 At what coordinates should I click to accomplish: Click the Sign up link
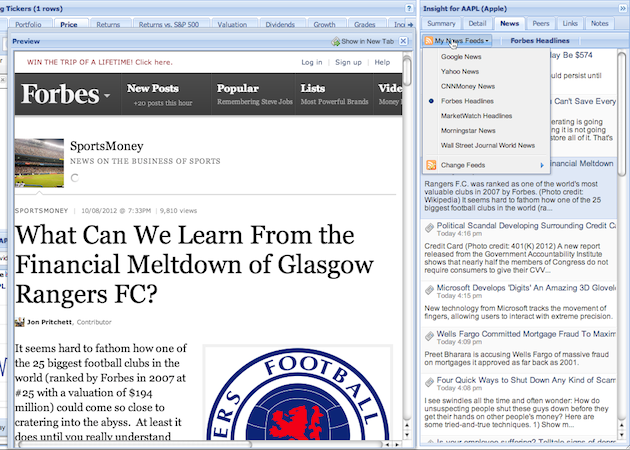coord(348,62)
